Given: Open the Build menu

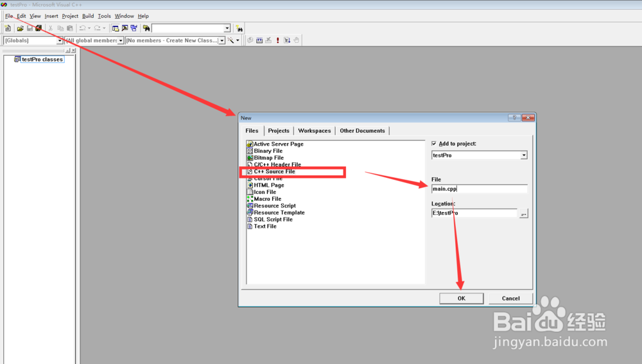Looking at the screenshot, I should [88, 16].
